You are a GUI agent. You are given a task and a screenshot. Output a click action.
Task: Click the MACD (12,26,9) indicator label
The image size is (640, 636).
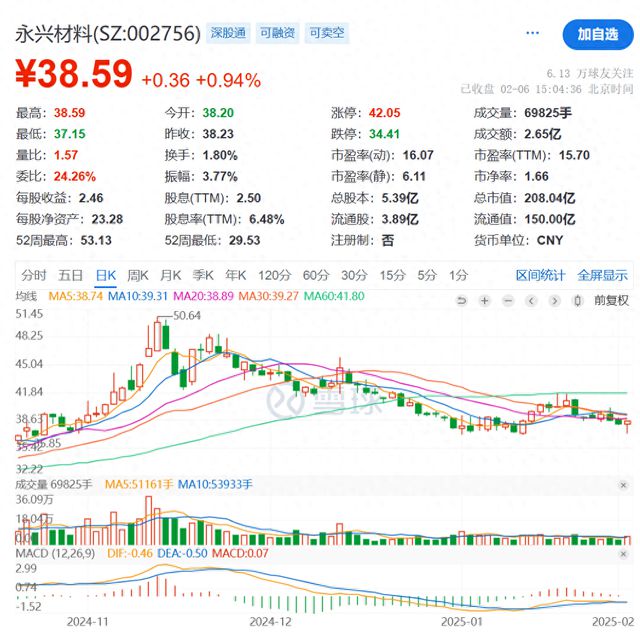point(55,554)
